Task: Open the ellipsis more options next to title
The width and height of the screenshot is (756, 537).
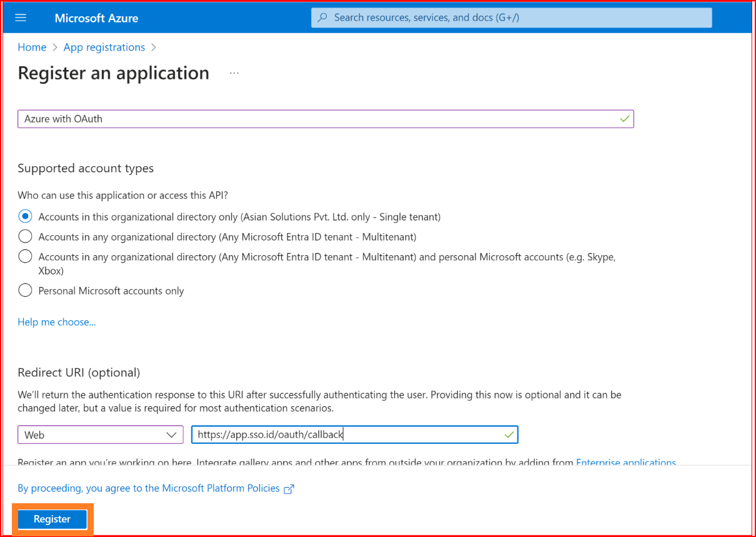Action: 234,73
